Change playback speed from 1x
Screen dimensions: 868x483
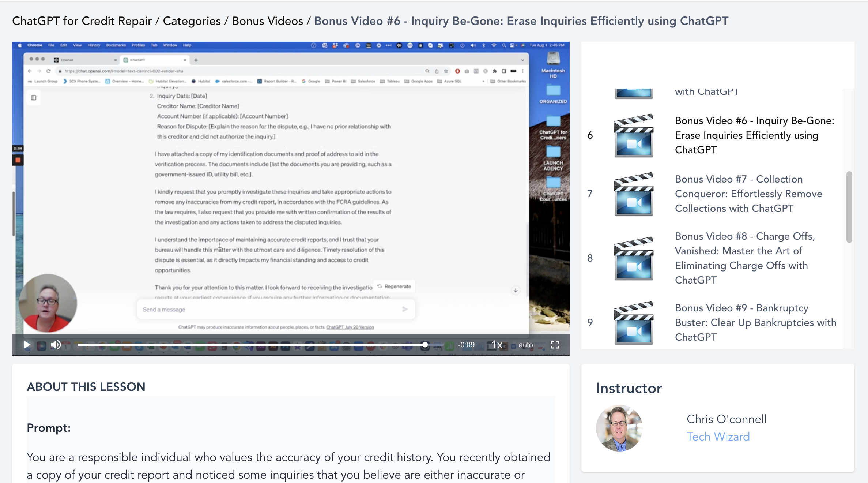tap(497, 345)
